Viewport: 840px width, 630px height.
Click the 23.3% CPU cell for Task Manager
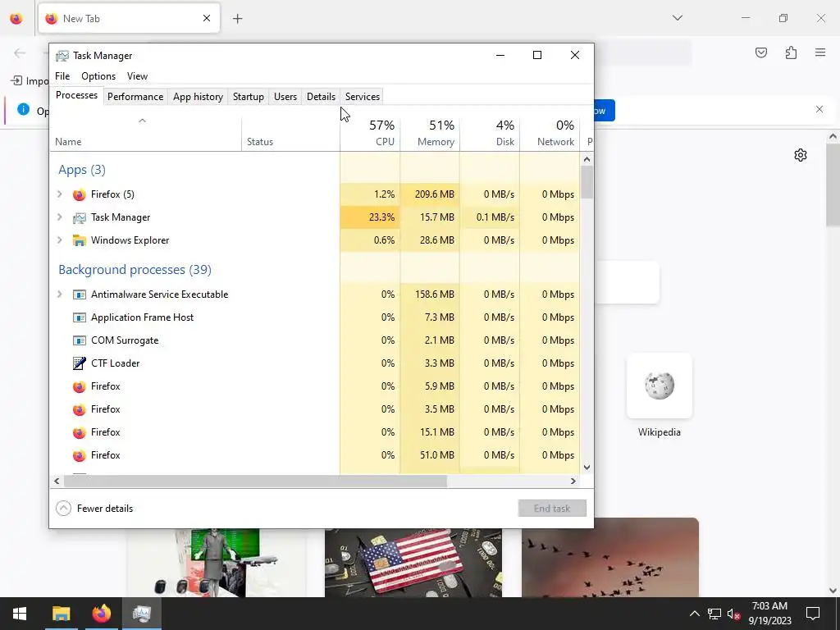coord(370,217)
